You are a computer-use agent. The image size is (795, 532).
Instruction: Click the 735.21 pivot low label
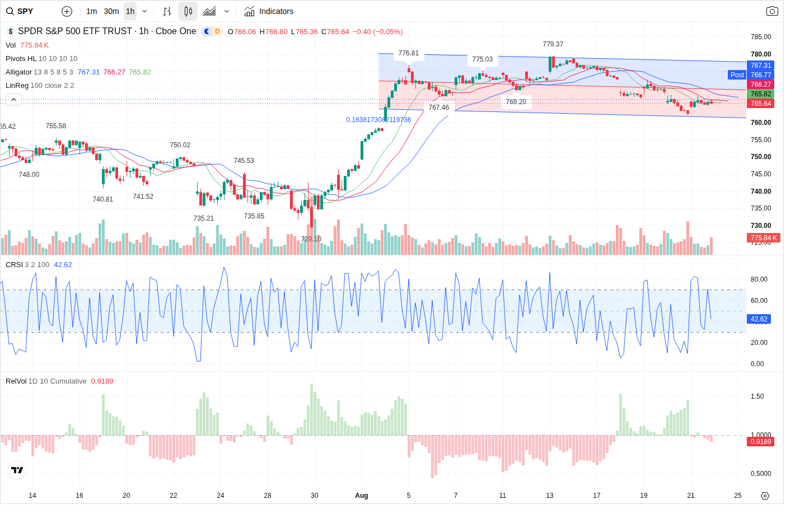pos(204,218)
